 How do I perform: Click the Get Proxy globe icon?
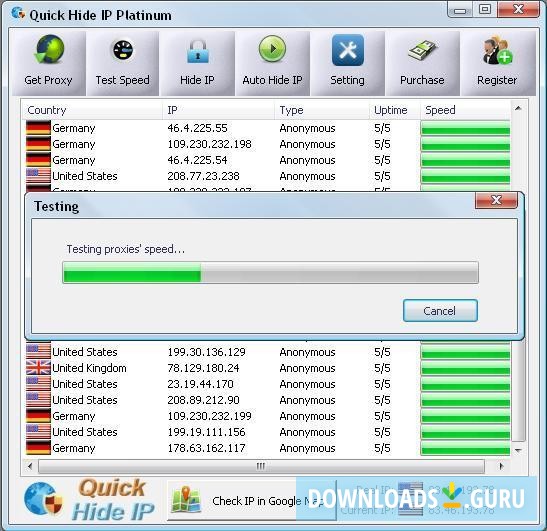click(x=50, y=50)
